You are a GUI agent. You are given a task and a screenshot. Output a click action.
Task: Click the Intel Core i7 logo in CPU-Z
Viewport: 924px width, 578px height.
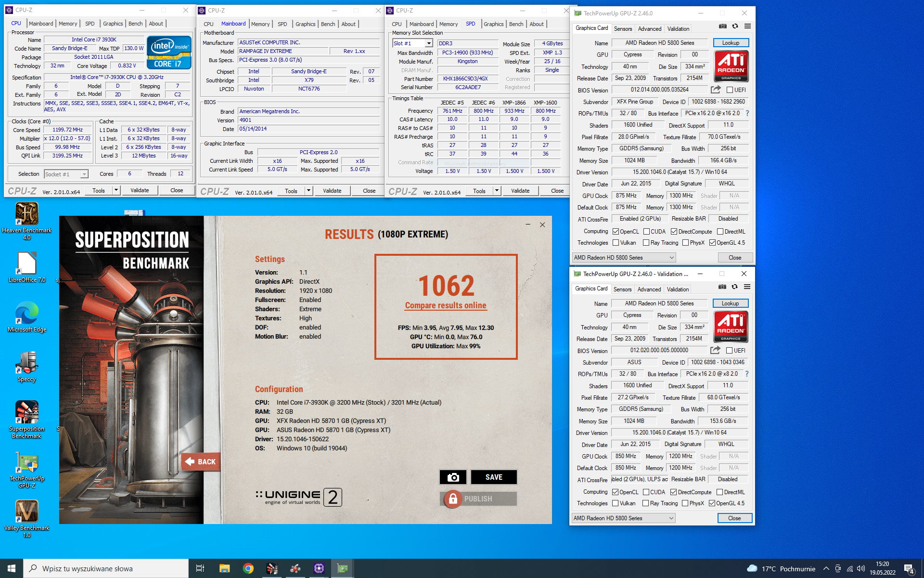(169, 52)
